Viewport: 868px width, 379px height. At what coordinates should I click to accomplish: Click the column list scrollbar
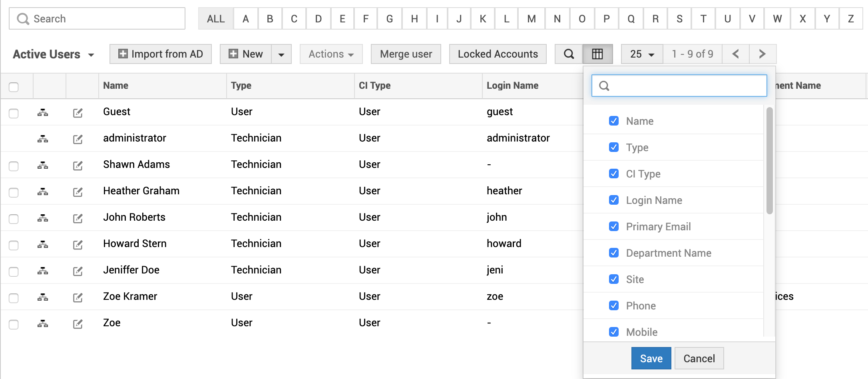(x=769, y=161)
